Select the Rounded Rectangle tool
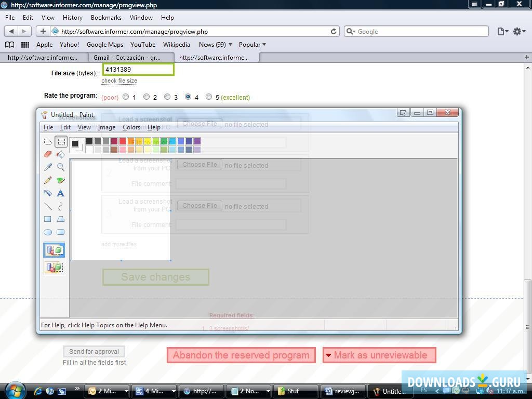Image resolution: width=532 pixels, height=399 pixels. 61,232
